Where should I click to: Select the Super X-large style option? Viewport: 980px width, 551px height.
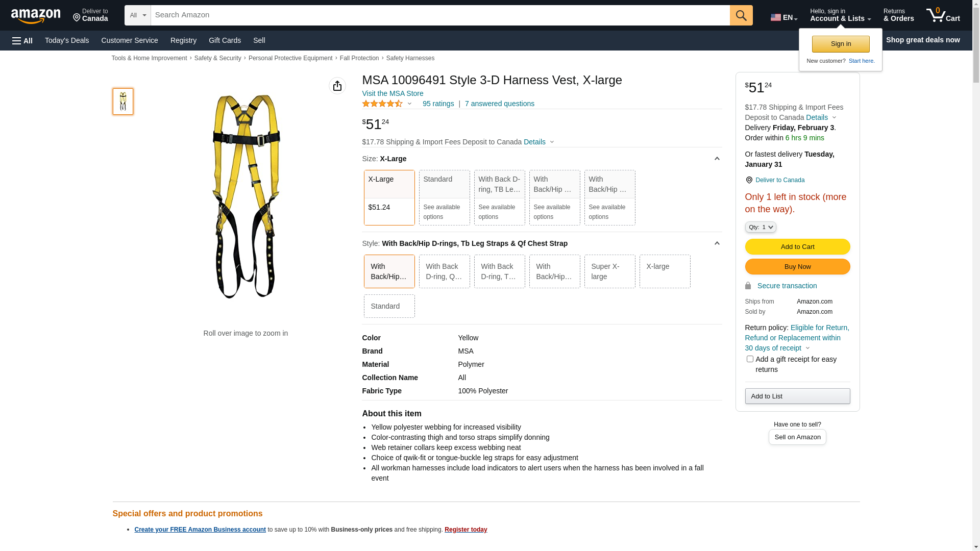[x=609, y=271]
